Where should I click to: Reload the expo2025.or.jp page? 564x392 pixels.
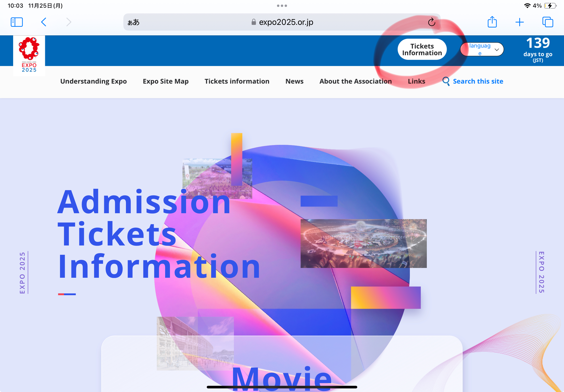[x=431, y=22]
